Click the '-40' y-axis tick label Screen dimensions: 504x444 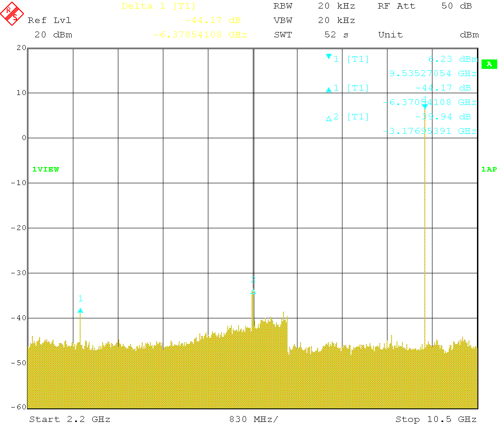click(x=18, y=318)
